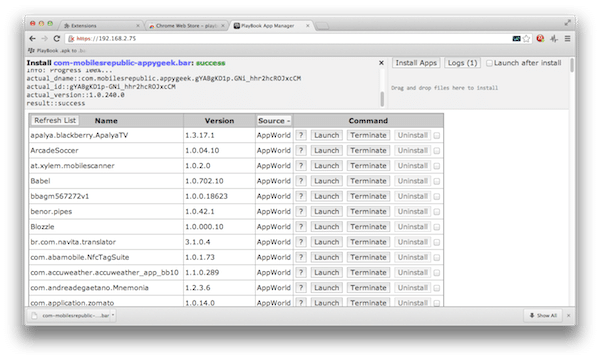Close the install log with X
The width and height of the screenshot is (600, 360).
tap(381, 63)
